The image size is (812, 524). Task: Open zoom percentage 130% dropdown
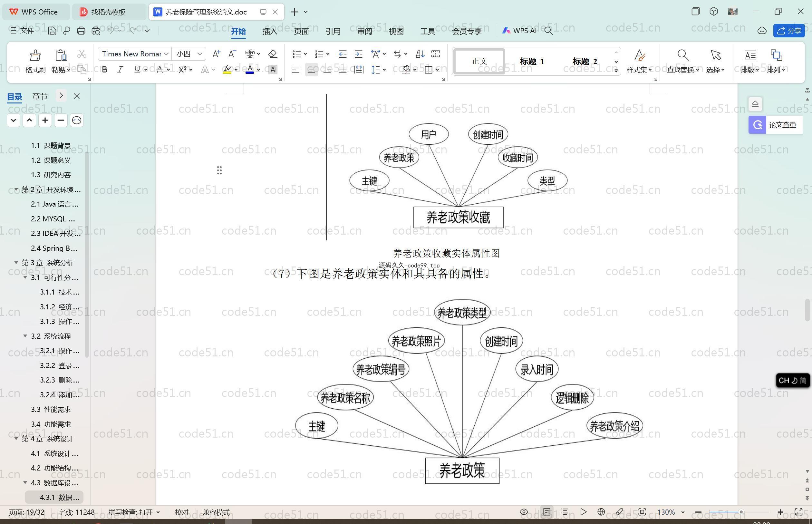682,512
